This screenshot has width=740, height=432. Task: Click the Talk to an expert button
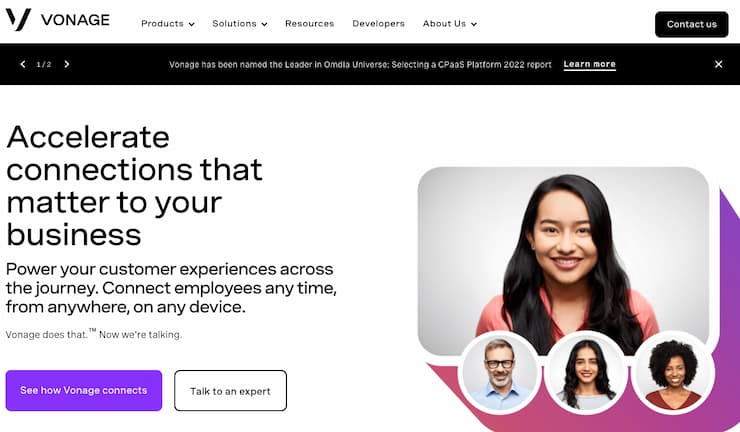click(x=230, y=391)
